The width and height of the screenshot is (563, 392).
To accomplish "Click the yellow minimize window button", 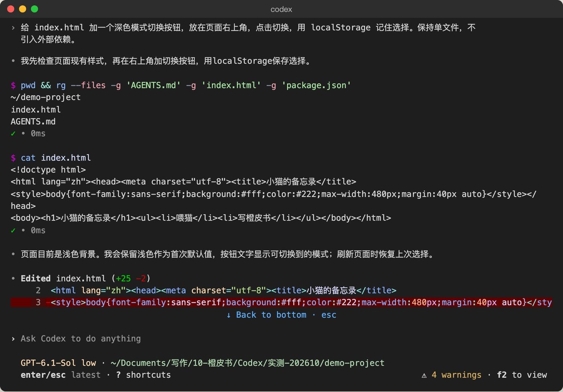I will pyautogui.click(x=23, y=9).
